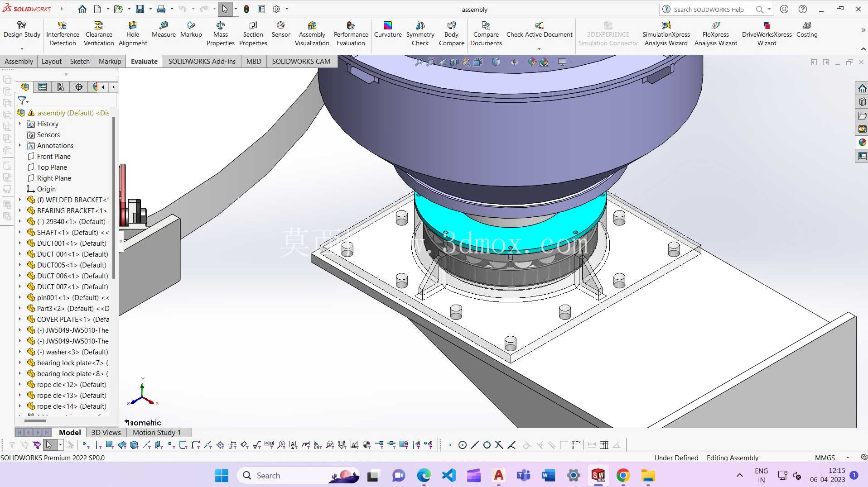Open Google Chrome from the taskbar

click(x=623, y=475)
